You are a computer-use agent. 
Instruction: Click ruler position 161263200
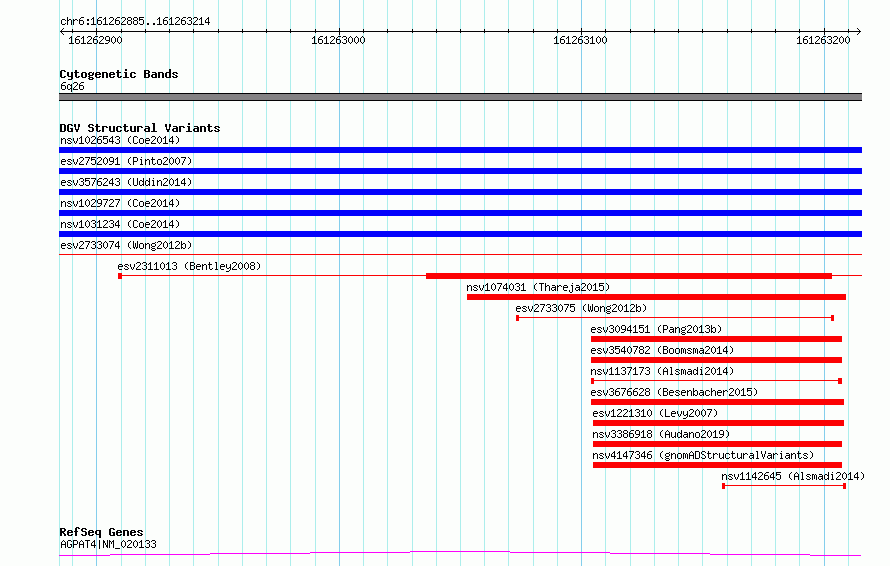pyautogui.click(x=823, y=40)
